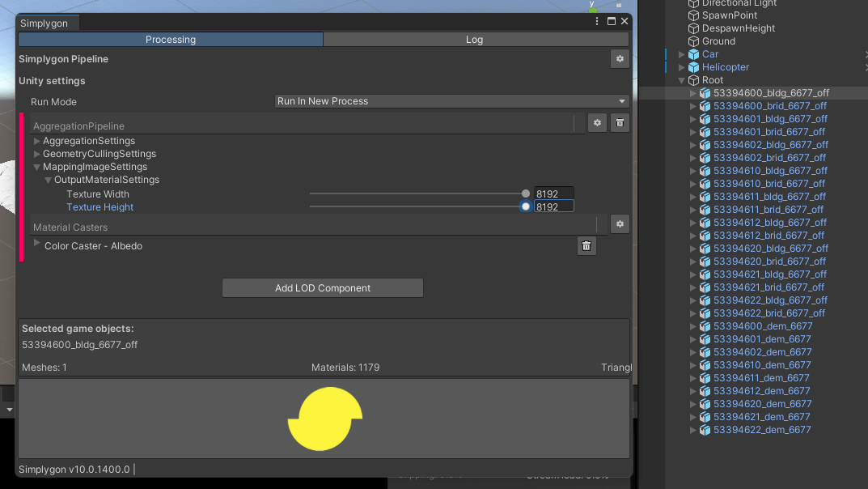Click the Ground object cube icon
This screenshot has width=868, height=489.
(693, 41)
